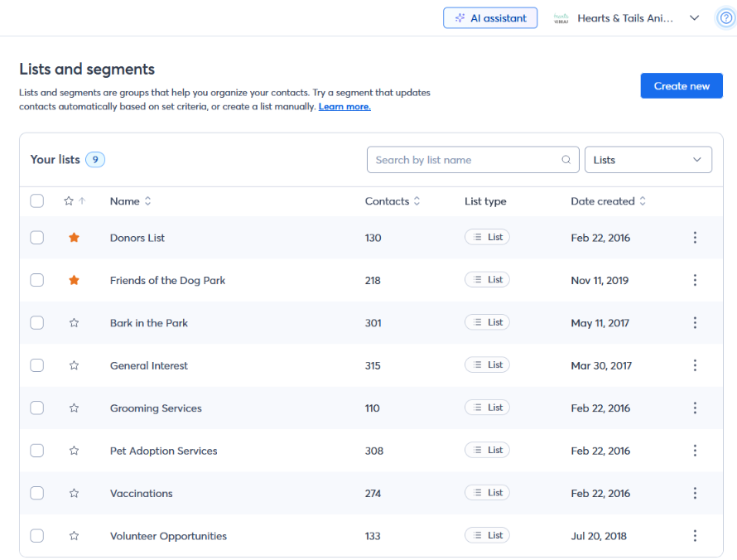Open the Donors List name
Screen dimensions: 737x560
(x=137, y=238)
